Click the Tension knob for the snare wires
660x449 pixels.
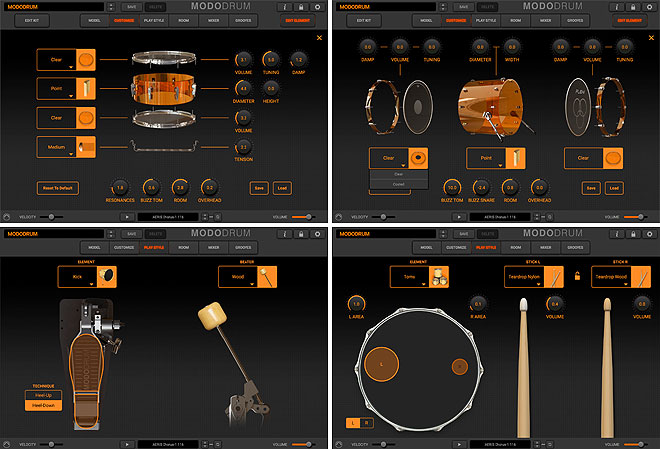pos(245,147)
